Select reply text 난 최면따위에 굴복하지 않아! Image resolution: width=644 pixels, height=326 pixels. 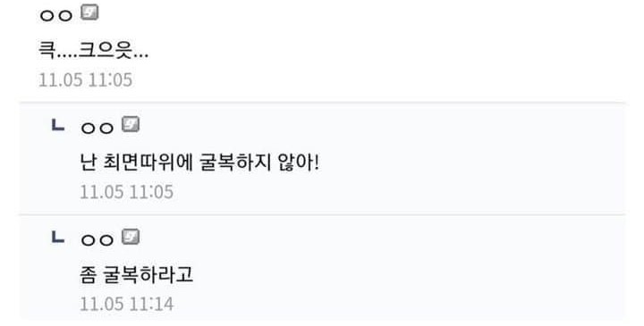(x=199, y=163)
